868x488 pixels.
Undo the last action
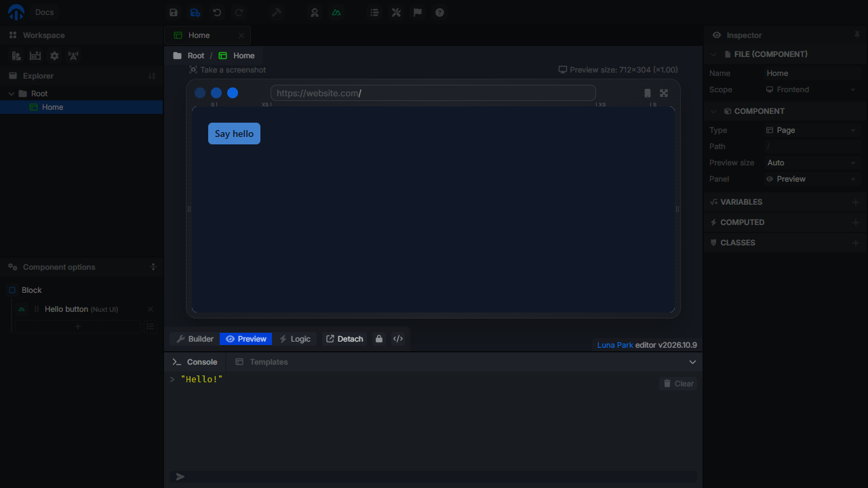pos(217,12)
